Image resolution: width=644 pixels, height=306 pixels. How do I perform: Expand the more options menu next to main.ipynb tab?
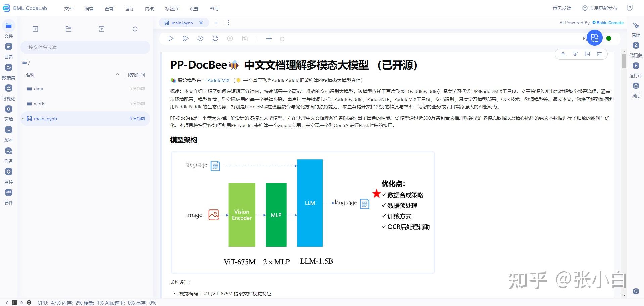click(229, 23)
